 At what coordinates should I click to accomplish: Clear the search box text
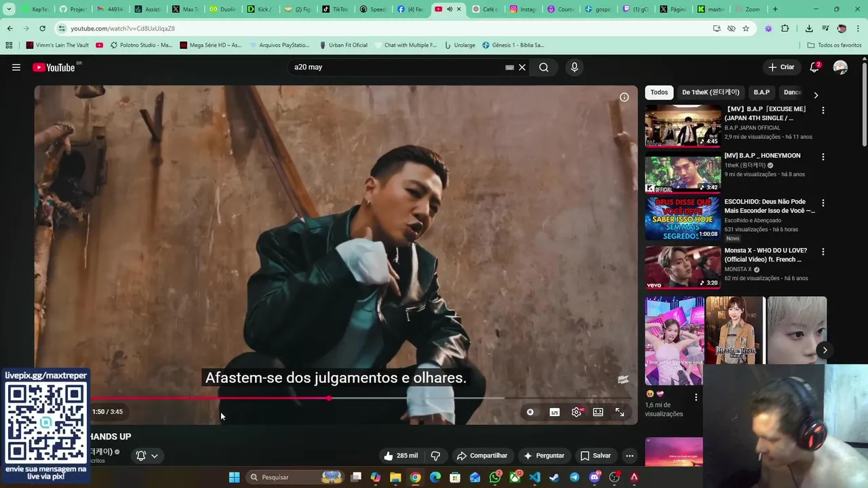coord(522,67)
